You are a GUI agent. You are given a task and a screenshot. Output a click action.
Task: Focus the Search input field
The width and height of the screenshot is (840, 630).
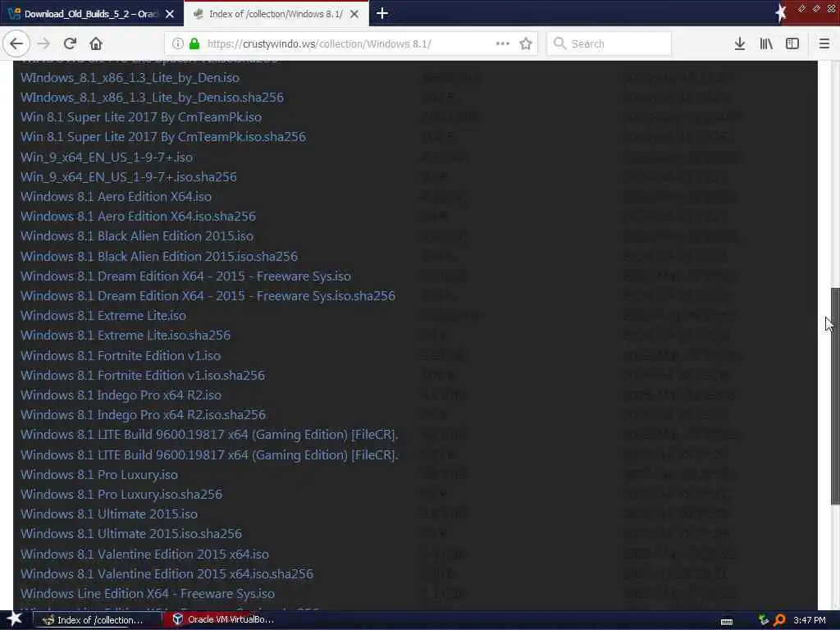[x=609, y=43]
